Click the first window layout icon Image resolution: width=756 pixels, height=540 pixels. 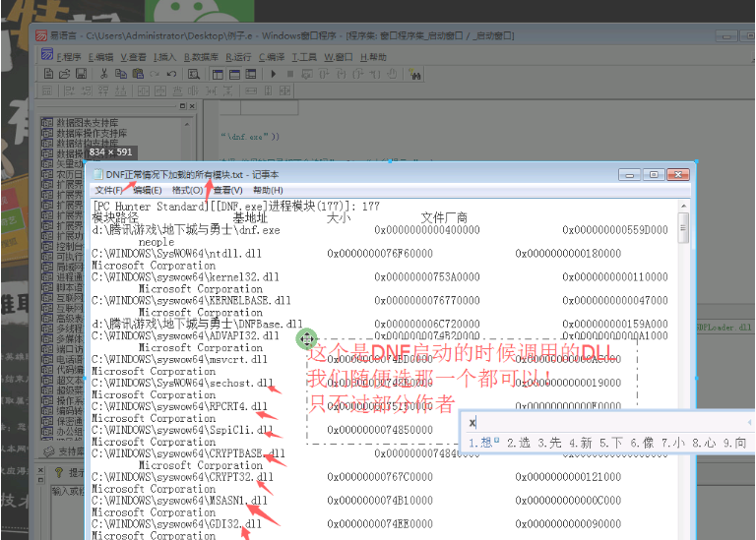218,74
